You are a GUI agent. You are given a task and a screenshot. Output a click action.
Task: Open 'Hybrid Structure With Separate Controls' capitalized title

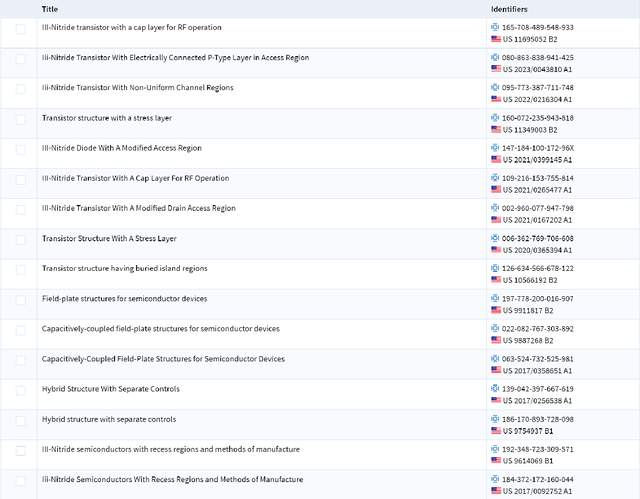point(111,389)
